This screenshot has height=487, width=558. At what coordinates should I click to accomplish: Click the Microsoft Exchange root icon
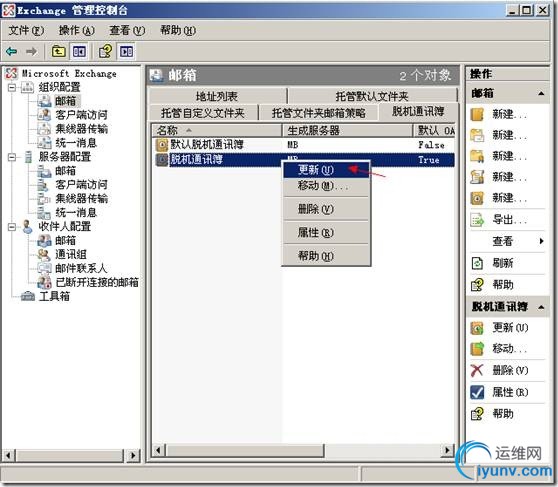[x=11, y=73]
